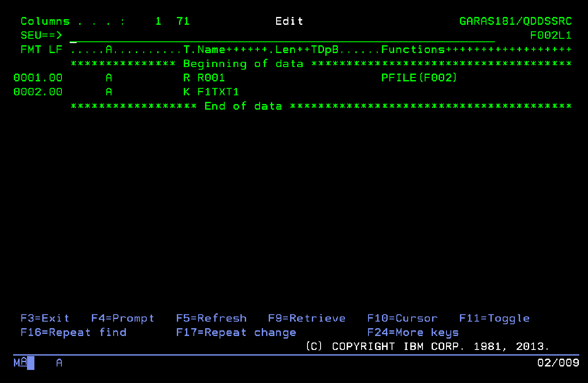Click sequence number 0001.00
The image size is (588, 383).
pyautogui.click(x=38, y=78)
